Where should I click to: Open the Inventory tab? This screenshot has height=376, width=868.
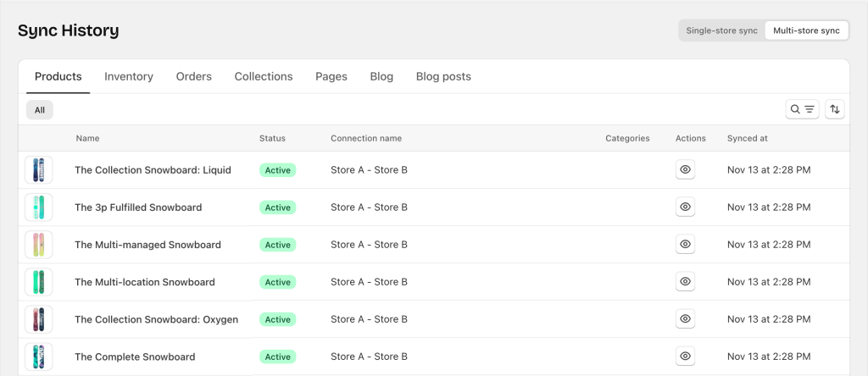129,76
